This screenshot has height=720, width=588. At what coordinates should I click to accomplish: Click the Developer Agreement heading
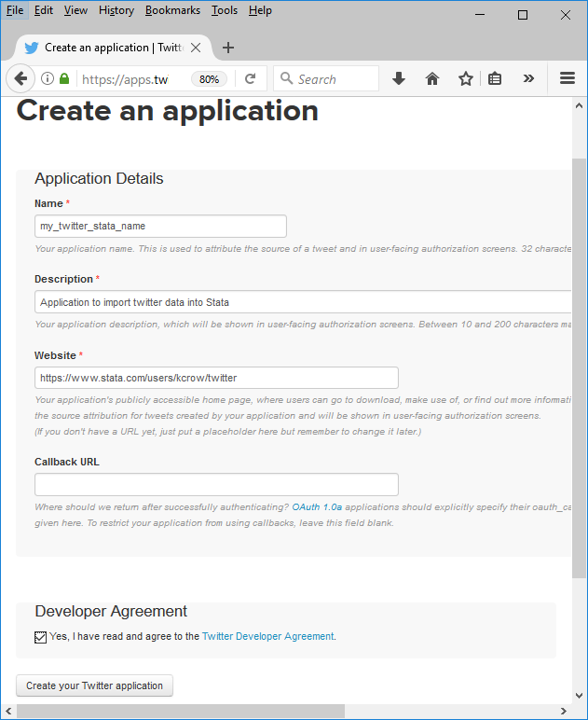[111, 611]
